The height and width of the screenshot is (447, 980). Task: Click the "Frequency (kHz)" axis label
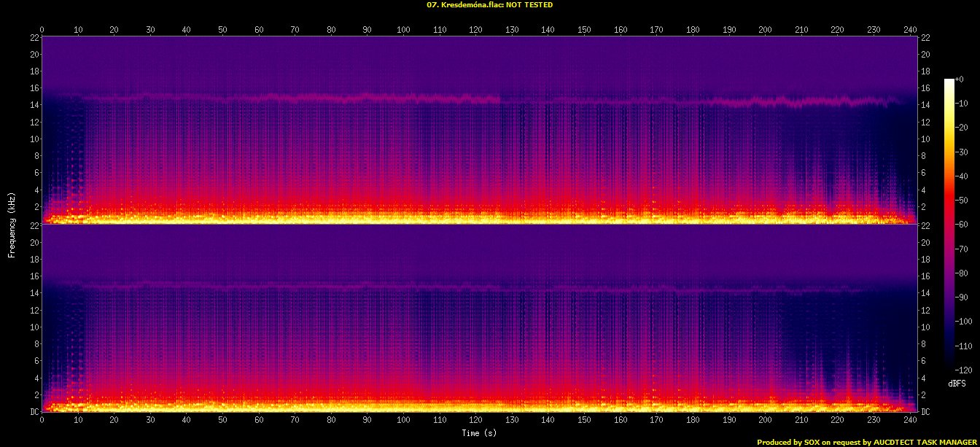(x=12, y=224)
